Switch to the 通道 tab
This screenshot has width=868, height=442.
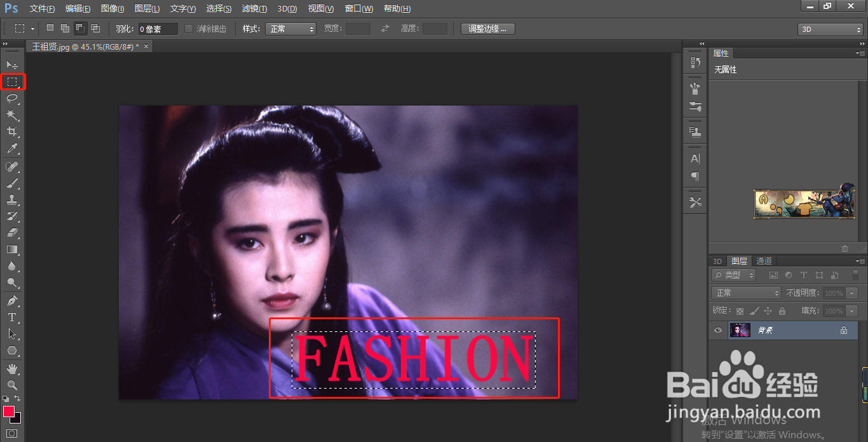point(764,261)
